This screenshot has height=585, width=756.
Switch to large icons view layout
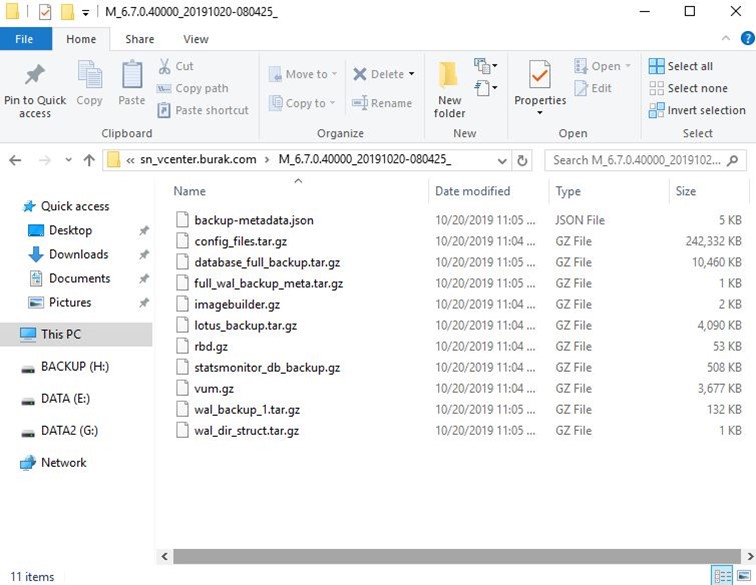tap(744, 576)
